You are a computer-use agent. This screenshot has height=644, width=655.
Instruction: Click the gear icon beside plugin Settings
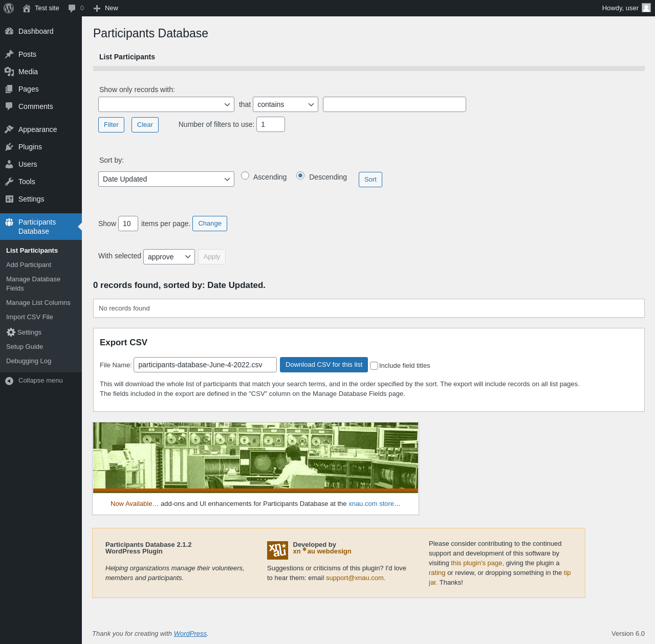[x=11, y=332]
